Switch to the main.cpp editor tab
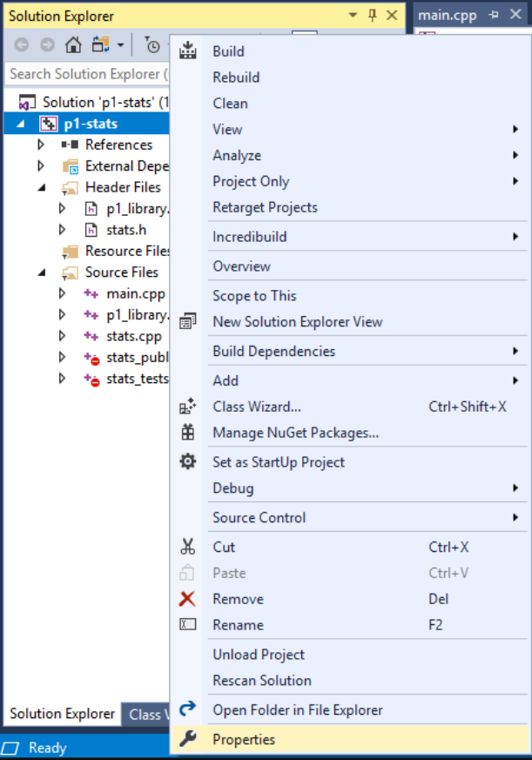Viewport: 532px width, 760px height. (x=447, y=16)
